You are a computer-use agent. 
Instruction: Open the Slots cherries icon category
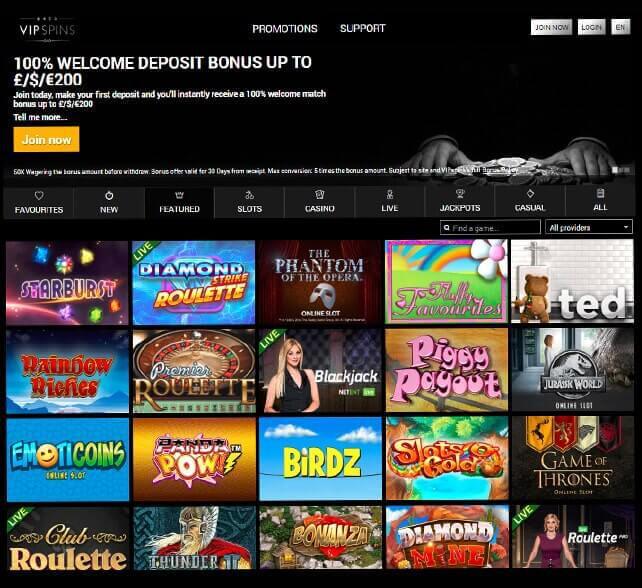[x=249, y=194]
